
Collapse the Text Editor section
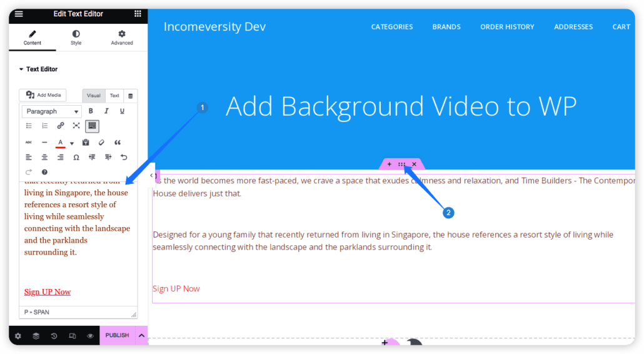point(38,69)
